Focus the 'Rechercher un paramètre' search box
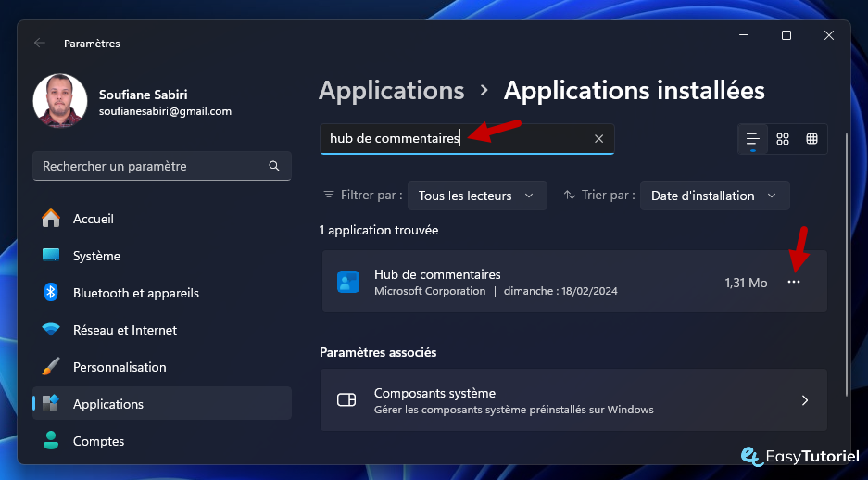 pos(161,166)
